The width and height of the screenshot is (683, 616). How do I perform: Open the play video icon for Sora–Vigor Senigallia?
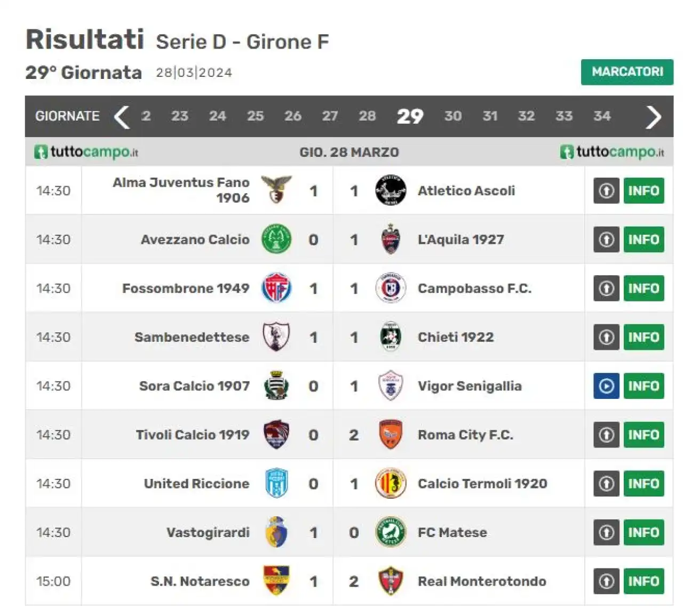(x=606, y=386)
